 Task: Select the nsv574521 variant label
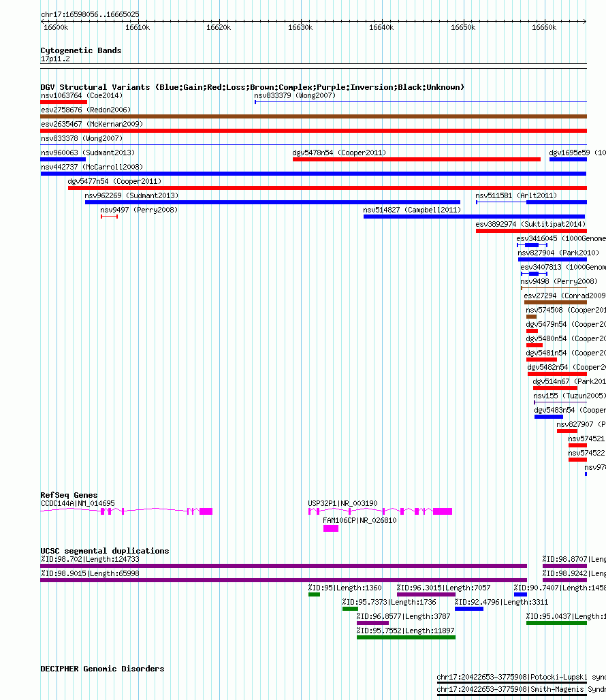586,439
